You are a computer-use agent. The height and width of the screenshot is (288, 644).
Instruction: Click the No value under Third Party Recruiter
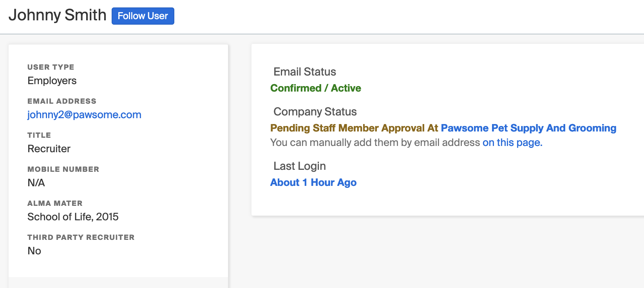(34, 251)
